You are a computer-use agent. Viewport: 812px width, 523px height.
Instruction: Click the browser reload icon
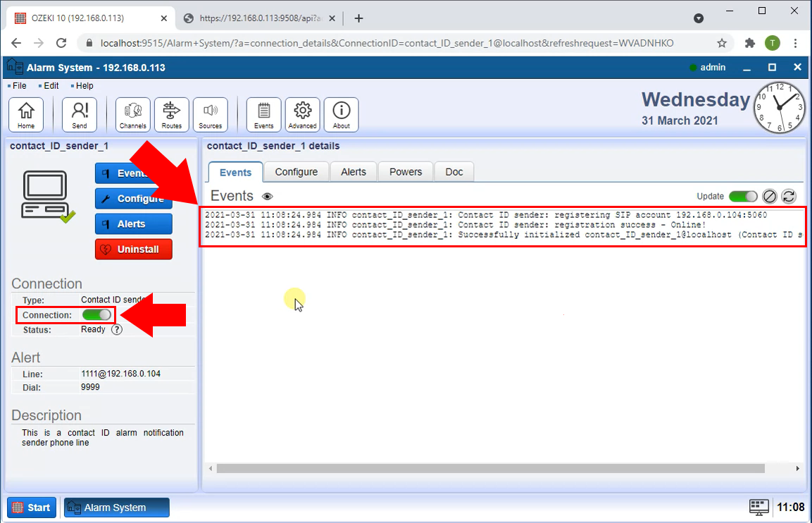61,43
